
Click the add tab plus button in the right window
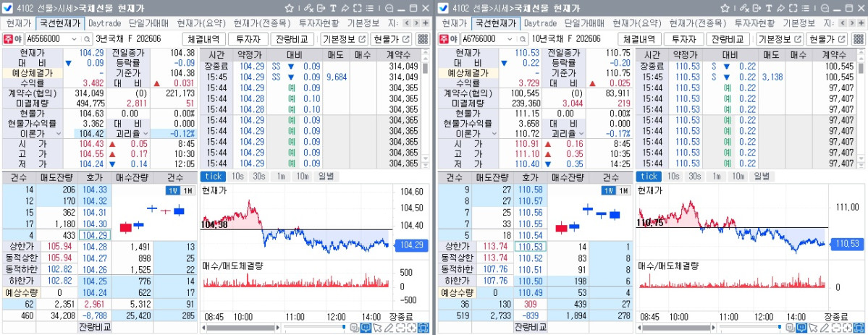point(860,23)
